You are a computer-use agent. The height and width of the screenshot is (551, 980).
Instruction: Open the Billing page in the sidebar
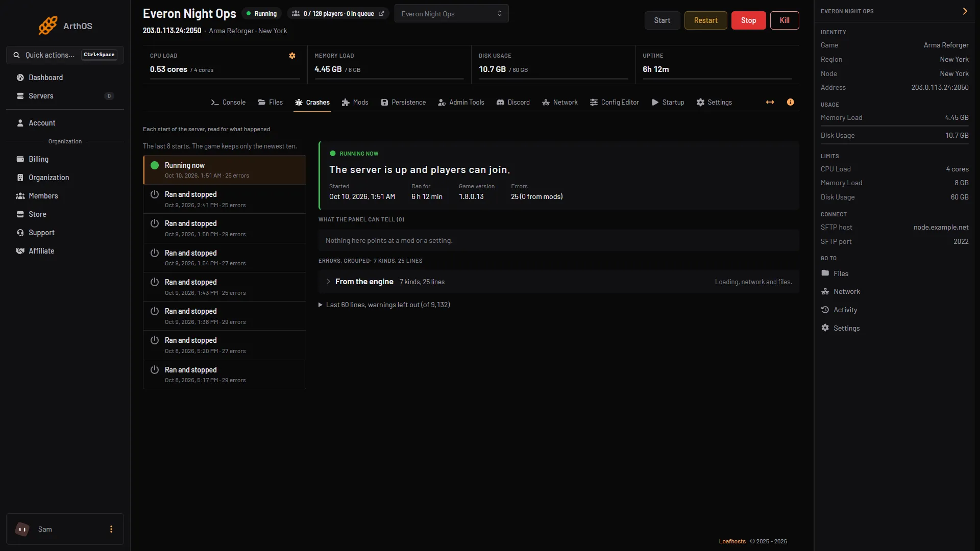[65, 159]
